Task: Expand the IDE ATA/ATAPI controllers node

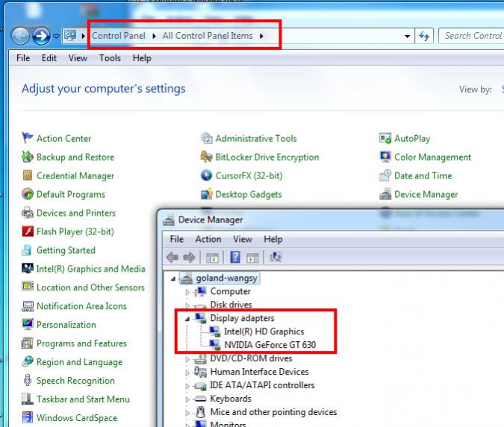Action: pos(187,386)
